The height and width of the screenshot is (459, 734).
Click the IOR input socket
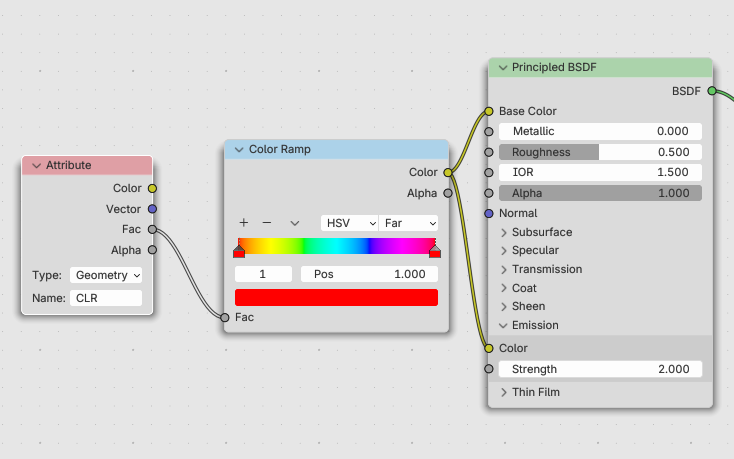click(x=489, y=173)
